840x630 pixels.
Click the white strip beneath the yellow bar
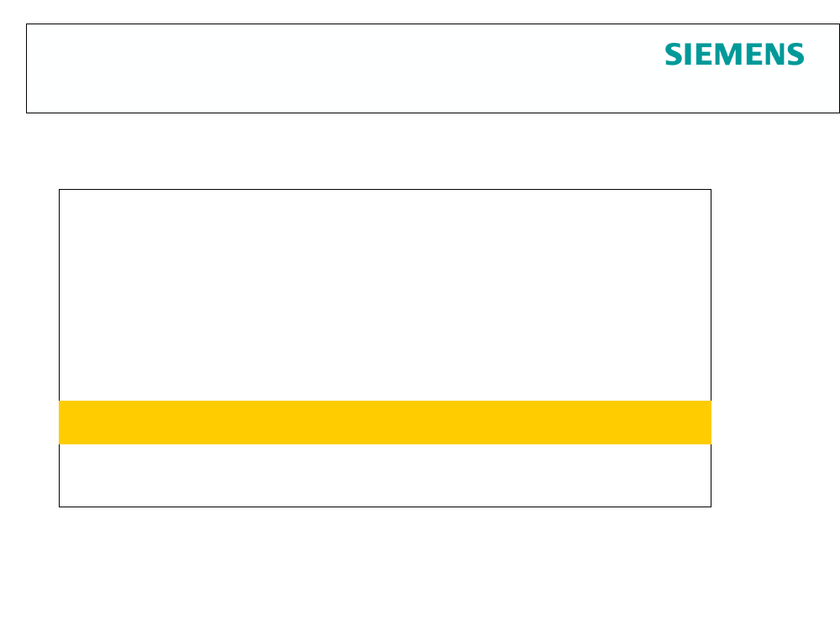(x=386, y=475)
